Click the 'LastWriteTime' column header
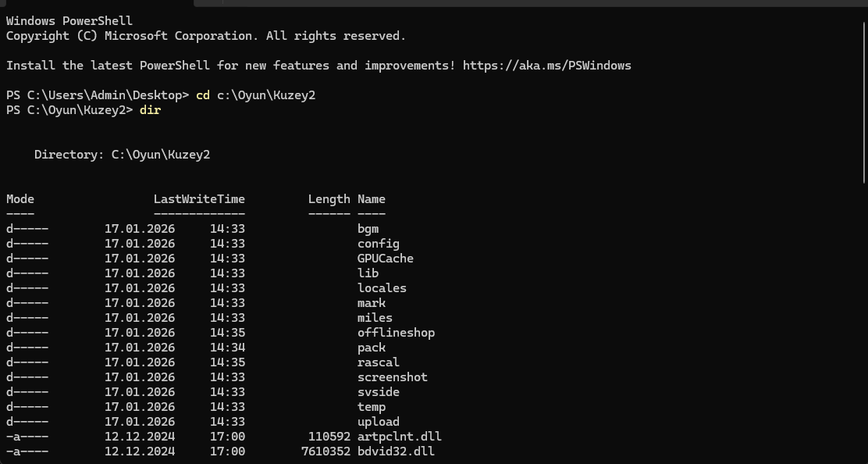868x464 pixels. (x=199, y=199)
